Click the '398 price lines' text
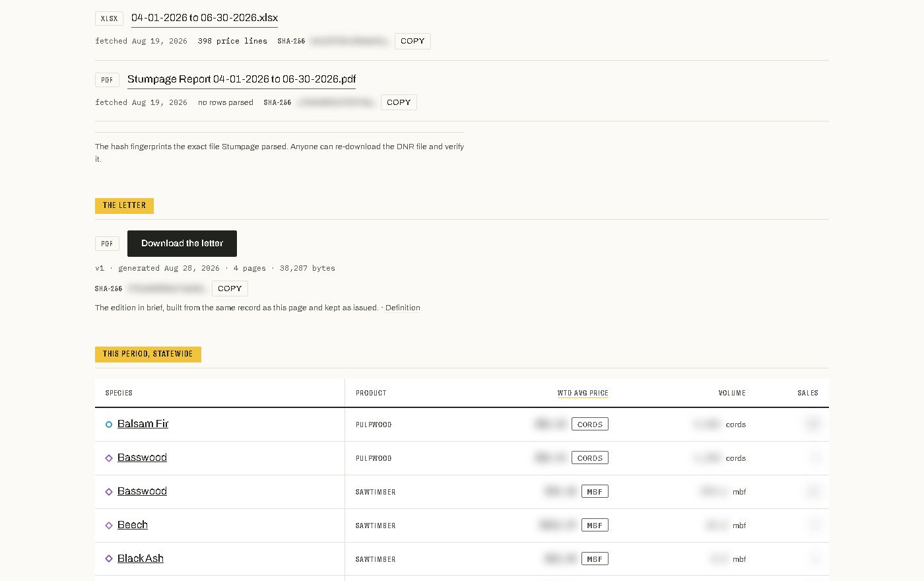Image resolution: width=924 pixels, height=581 pixels. 232,41
